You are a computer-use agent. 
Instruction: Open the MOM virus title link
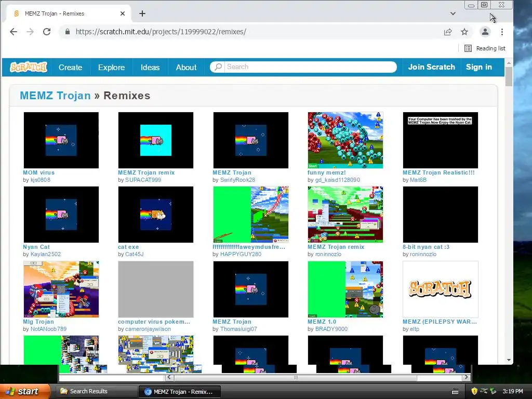tap(38, 172)
